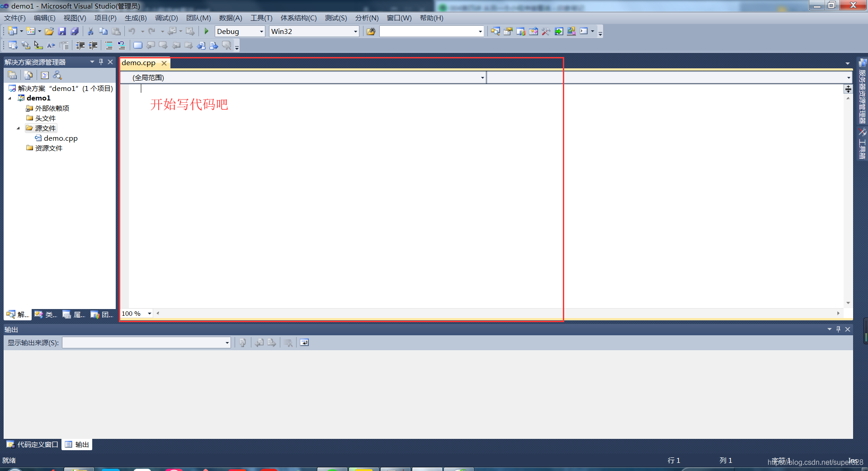Click the Redo arrow icon

coord(152,31)
